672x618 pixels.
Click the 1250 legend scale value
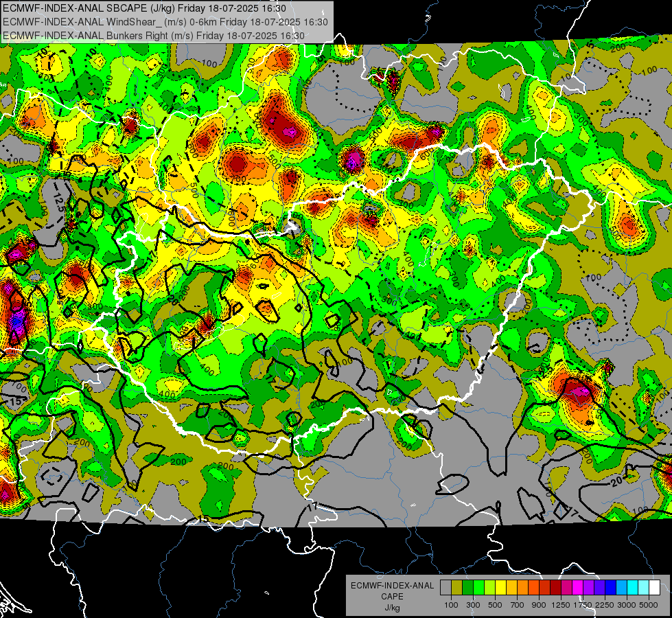[561, 605]
